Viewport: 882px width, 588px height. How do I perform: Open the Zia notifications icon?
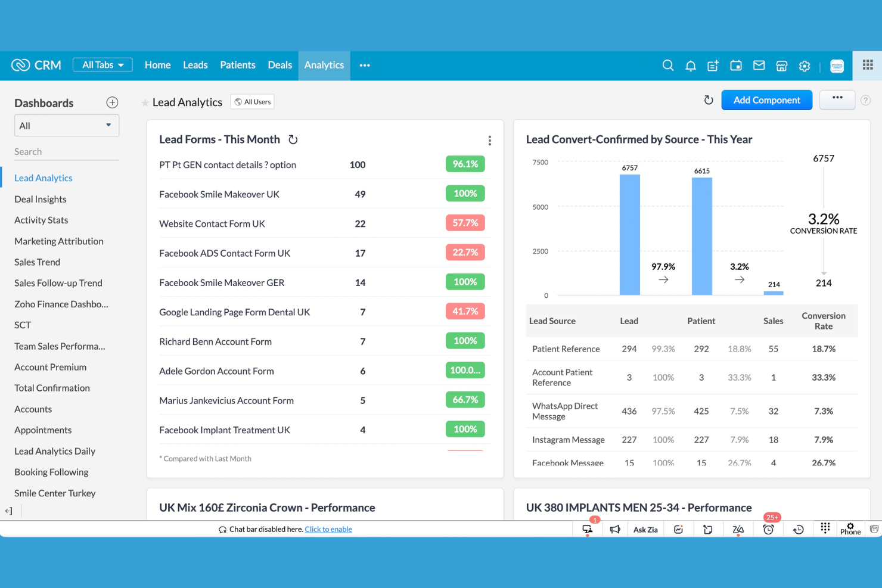tap(738, 529)
